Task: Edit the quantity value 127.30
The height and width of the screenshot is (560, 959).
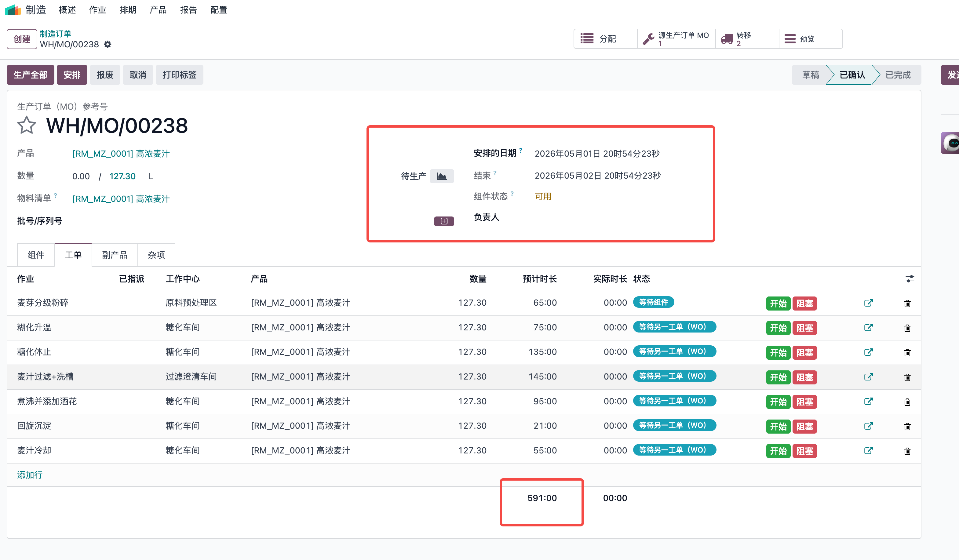Action: tap(122, 176)
